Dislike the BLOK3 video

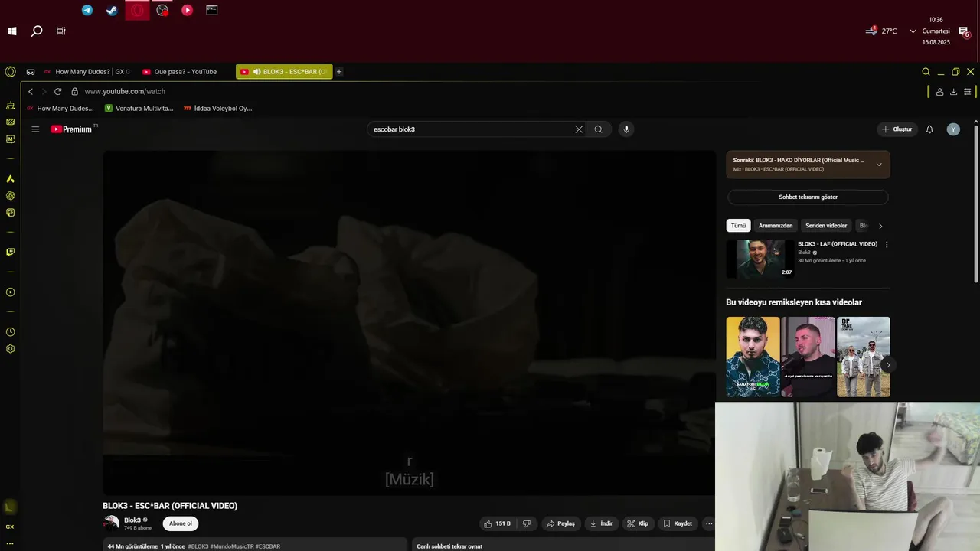tap(526, 523)
